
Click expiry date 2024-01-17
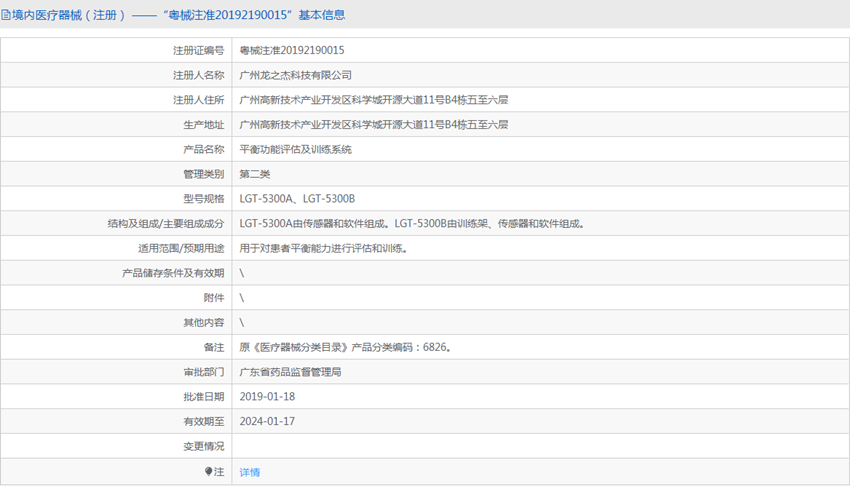tap(267, 422)
